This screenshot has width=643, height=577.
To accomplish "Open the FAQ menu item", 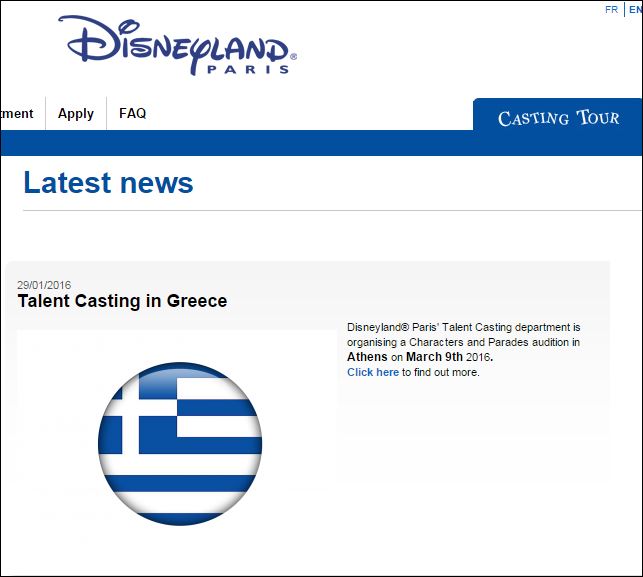I will pyautogui.click(x=132, y=114).
